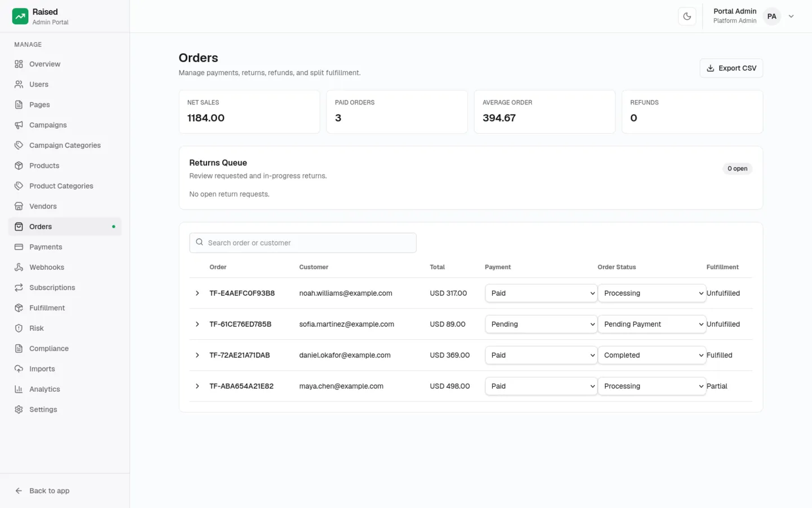
Task: Click Back to app link
Action: [x=65, y=491]
